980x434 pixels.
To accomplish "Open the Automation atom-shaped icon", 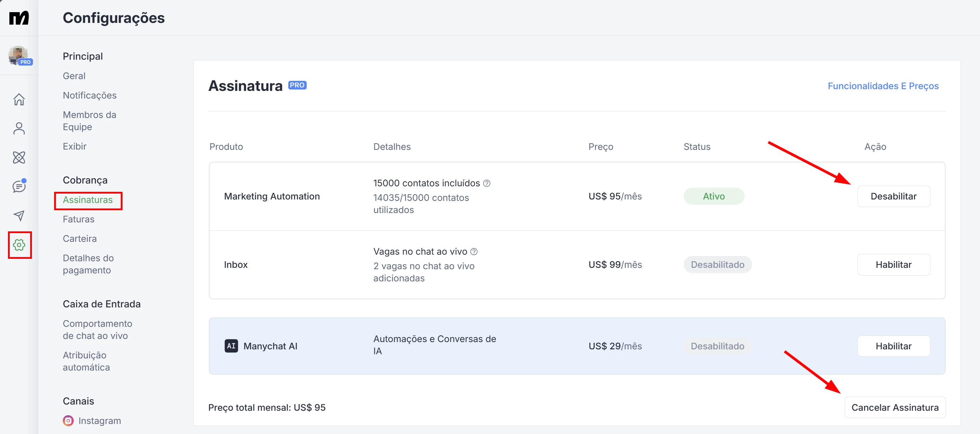I will (x=19, y=158).
